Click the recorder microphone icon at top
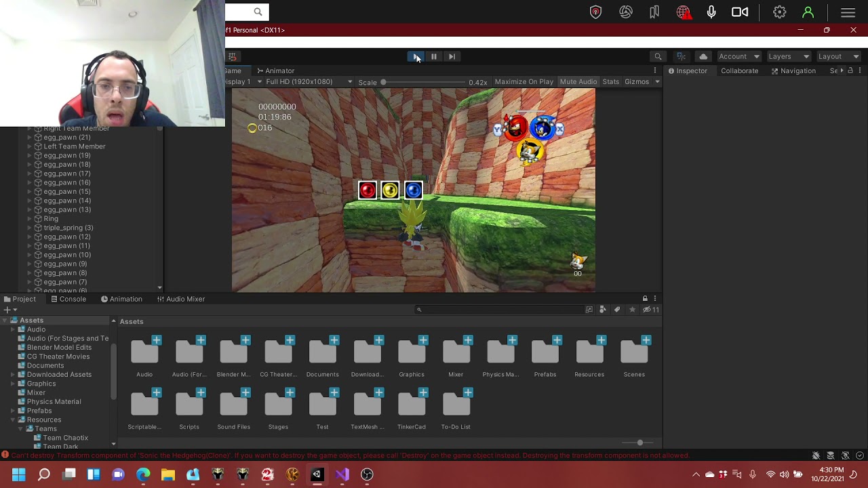The image size is (868, 488). 711,12
